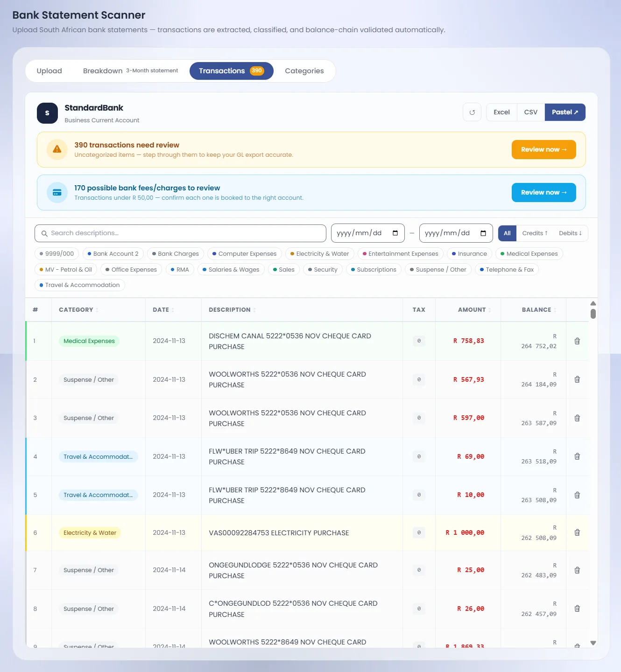Click the table scrollbar up arrow
Screen dimensions: 621x672
593,303
